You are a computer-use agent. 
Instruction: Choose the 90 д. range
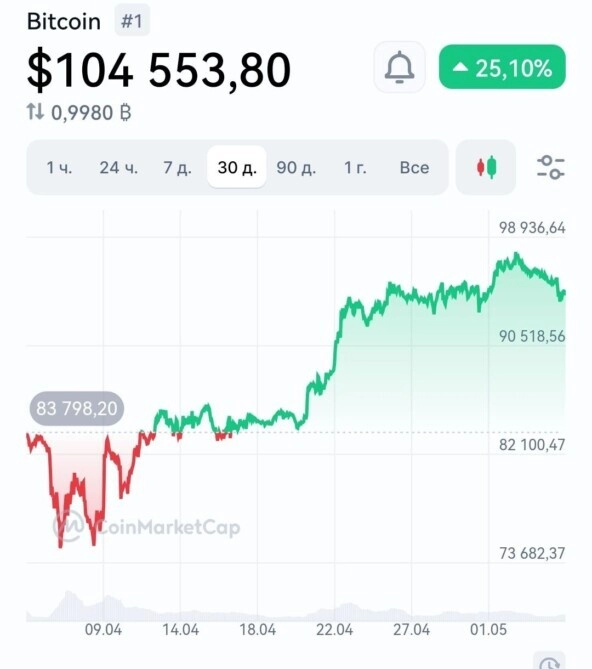point(296,167)
